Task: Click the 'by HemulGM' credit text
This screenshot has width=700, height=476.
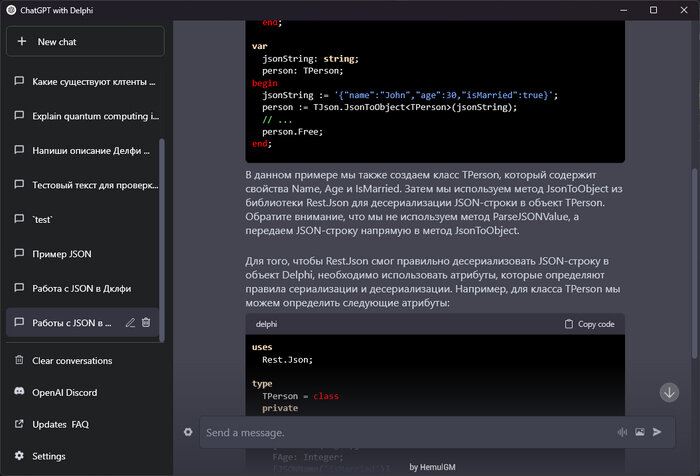Action: coord(432,467)
